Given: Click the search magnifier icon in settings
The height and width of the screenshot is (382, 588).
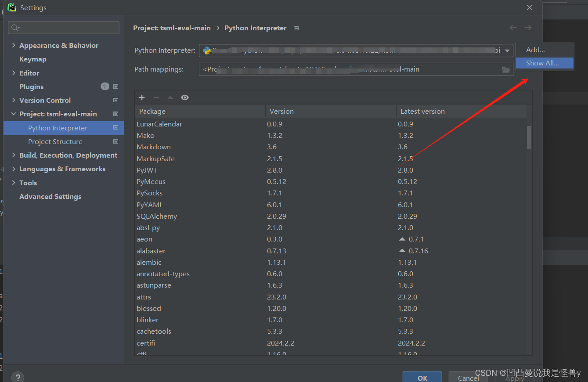Looking at the screenshot, I should click(15, 28).
